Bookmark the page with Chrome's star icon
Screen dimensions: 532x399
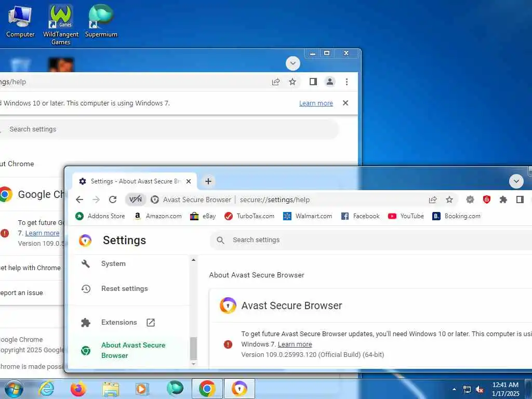292,82
